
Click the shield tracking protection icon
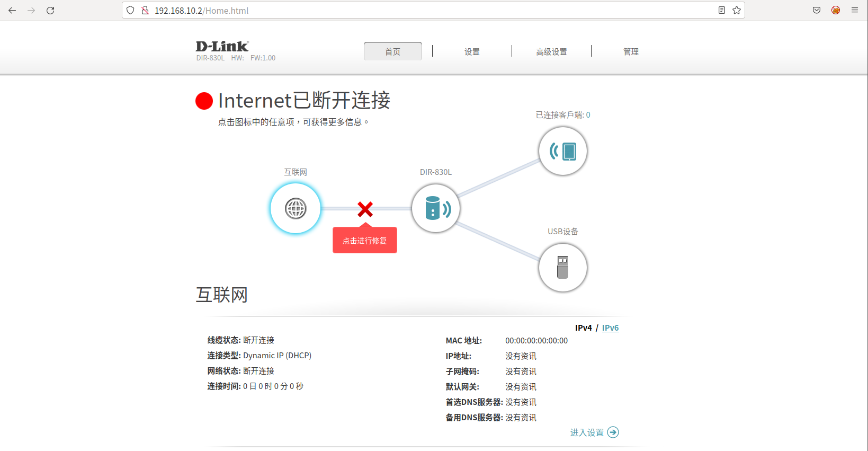130,11
